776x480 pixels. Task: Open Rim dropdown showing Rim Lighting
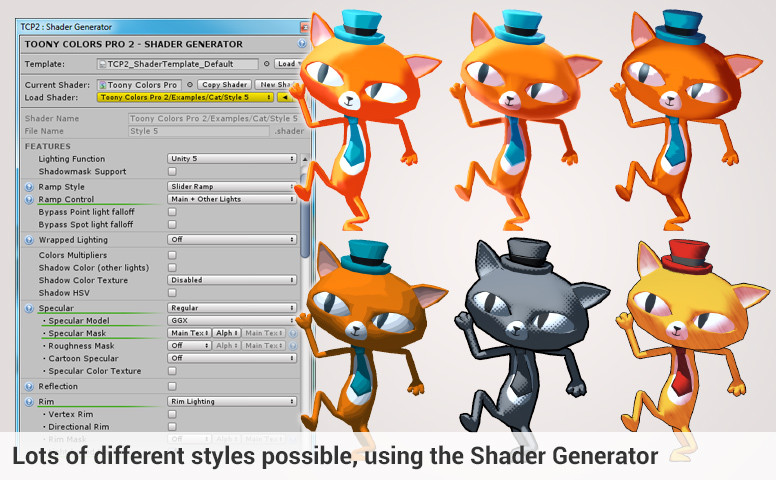232,401
